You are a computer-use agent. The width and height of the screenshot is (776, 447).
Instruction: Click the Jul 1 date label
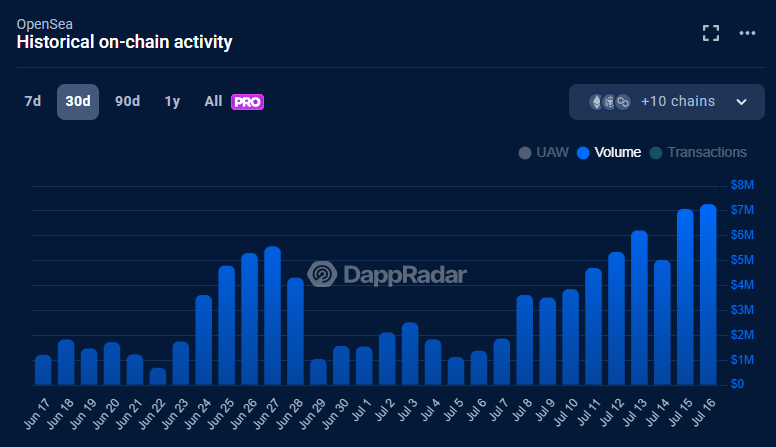click(x=361, y=410)
